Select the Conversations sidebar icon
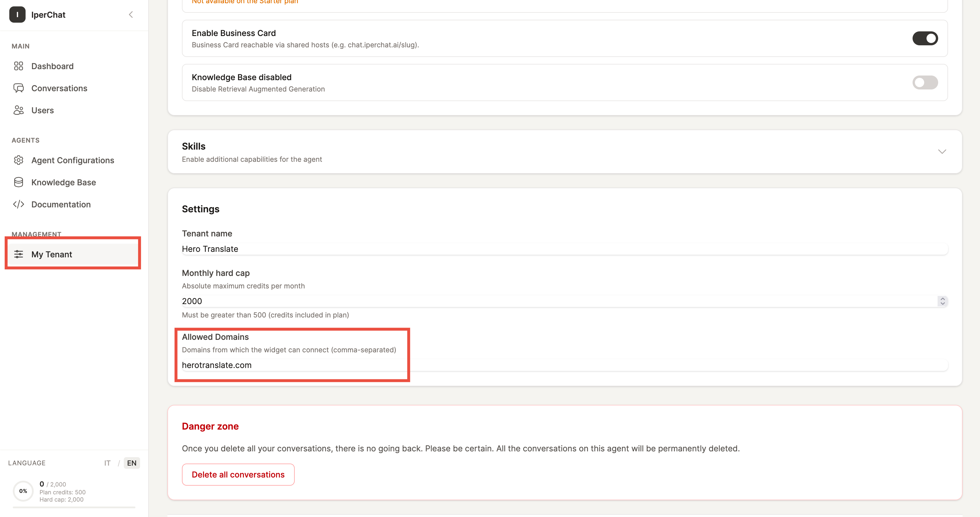The image size is (980, 517). 19,88
